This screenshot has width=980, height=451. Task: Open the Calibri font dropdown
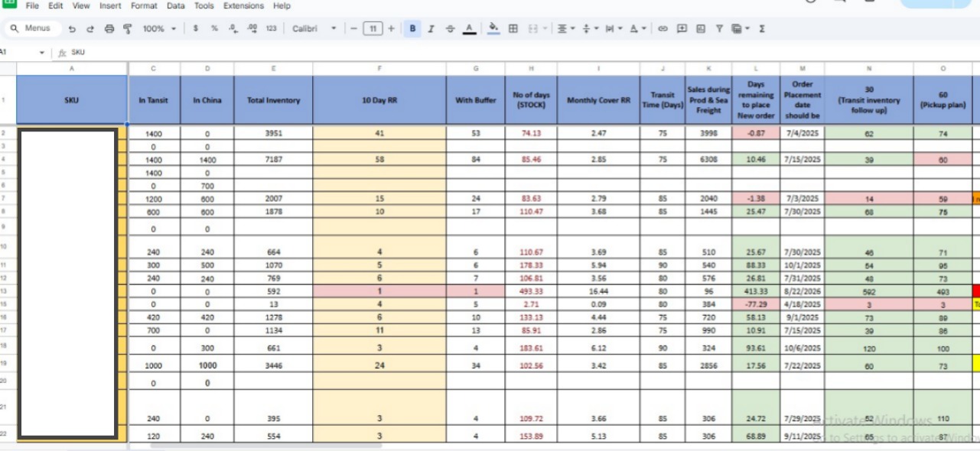click(x=314, y=28)
